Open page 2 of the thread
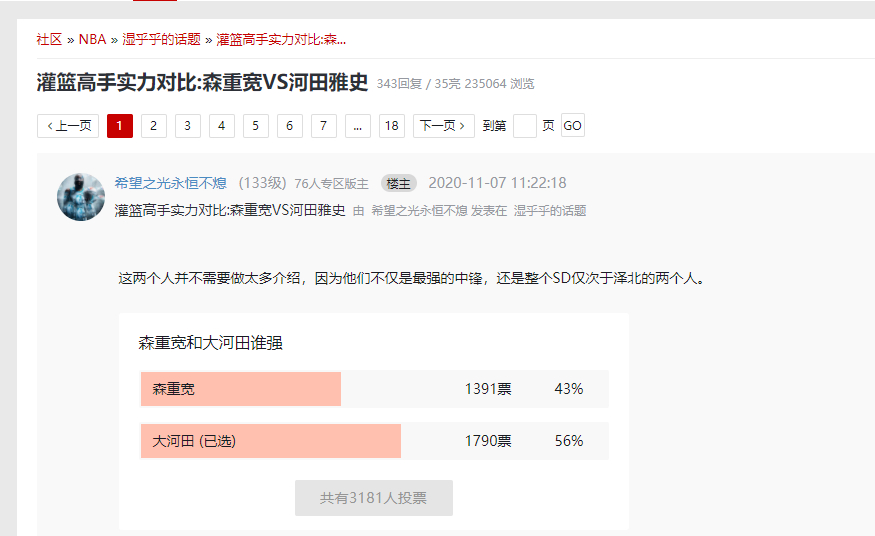 pyautogui.click(x=153, y=126)
